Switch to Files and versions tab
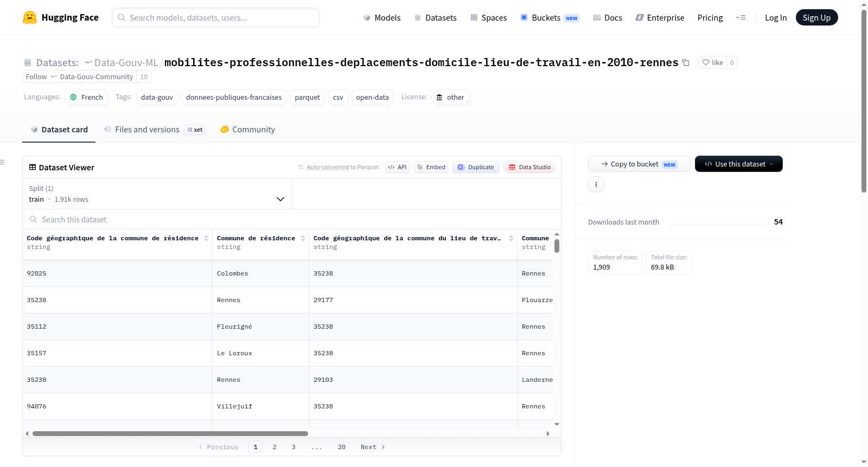868x467 pixels. coord(154,129)
